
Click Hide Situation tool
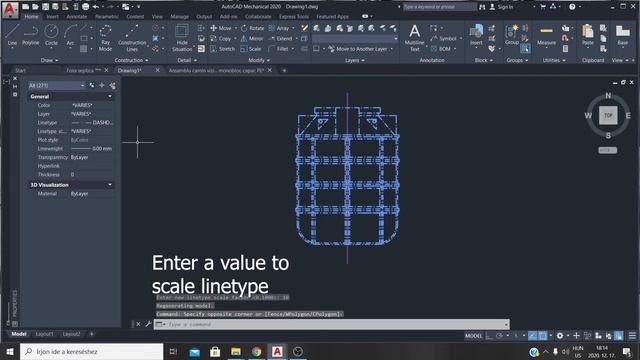(182, 38)
